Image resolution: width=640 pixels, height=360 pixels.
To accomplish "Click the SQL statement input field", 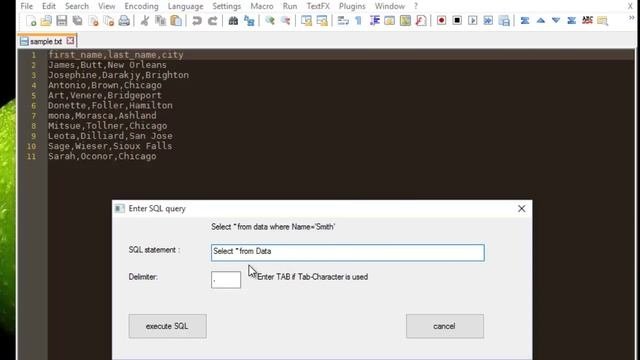I will tap(348, 253).
